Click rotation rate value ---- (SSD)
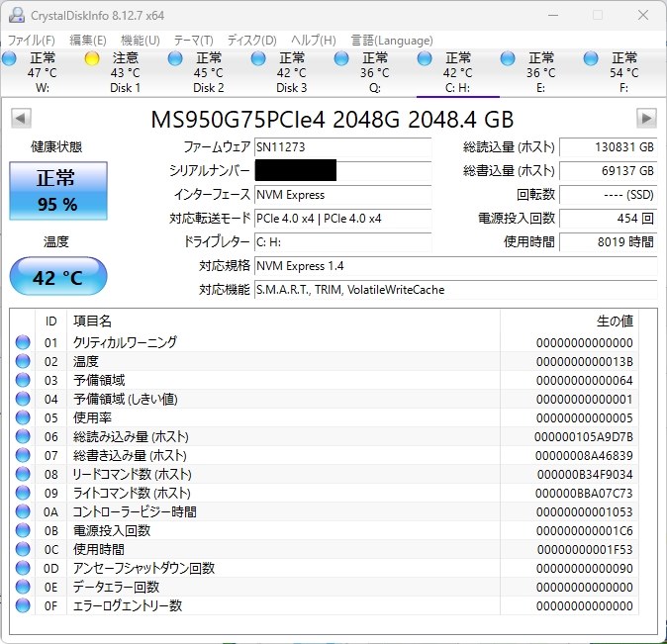The height and width of the screenshot is (644, 667). pyautogui.click(x=609, y=195)
